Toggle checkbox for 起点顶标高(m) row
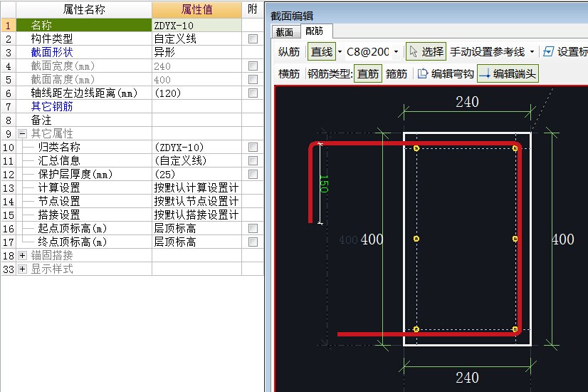The image size is (588, 392). click(x=253, y=228)
